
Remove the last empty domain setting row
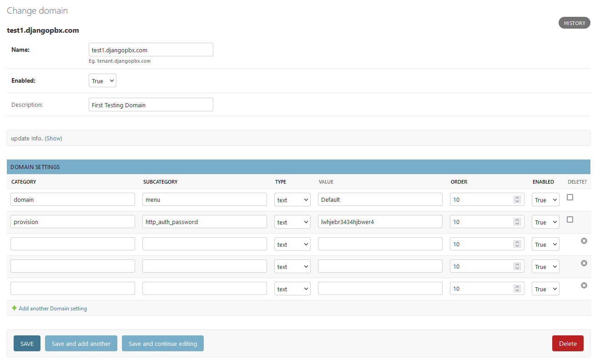584,285
